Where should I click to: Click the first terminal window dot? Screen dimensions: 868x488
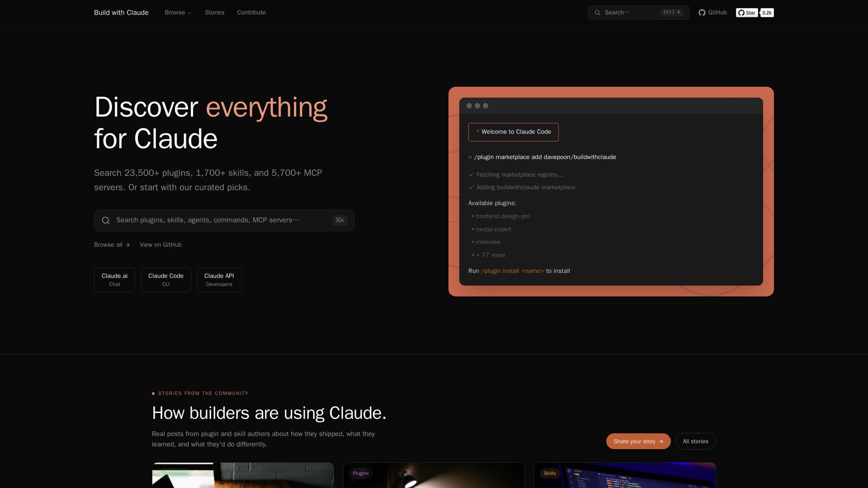pyautogui.click(x=469, y=106)
